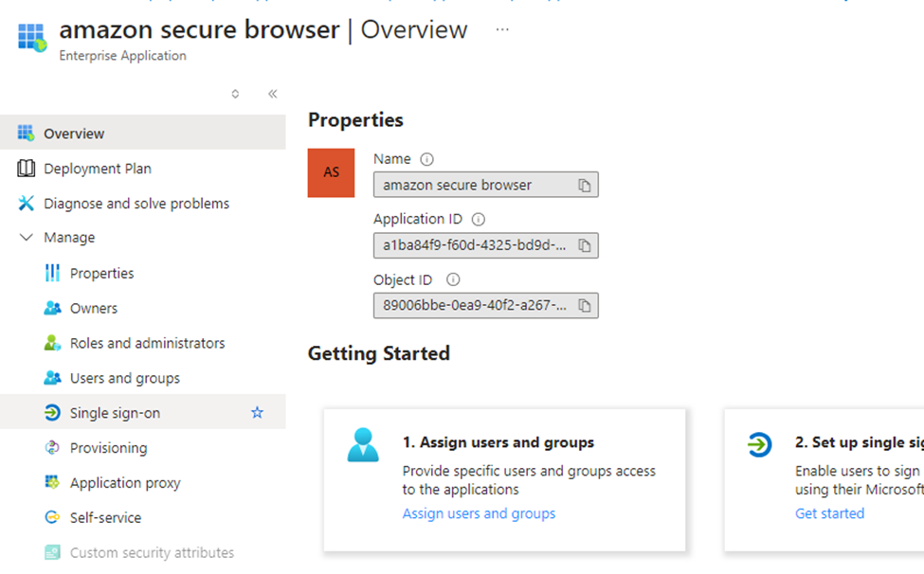Click the 'Properties' section heading
The image size is (924, 574).
click(355, 120)
